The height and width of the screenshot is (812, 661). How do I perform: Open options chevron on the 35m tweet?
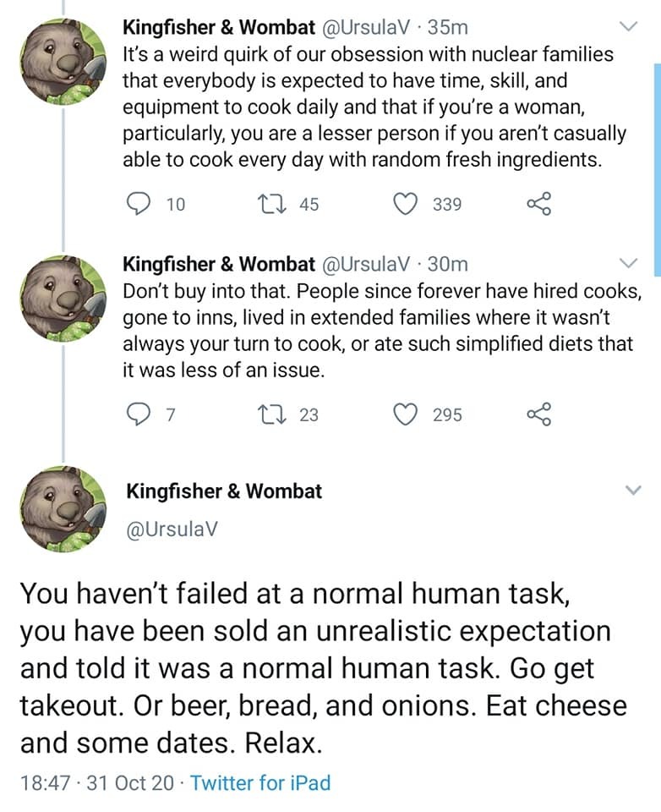coord(629,28)
